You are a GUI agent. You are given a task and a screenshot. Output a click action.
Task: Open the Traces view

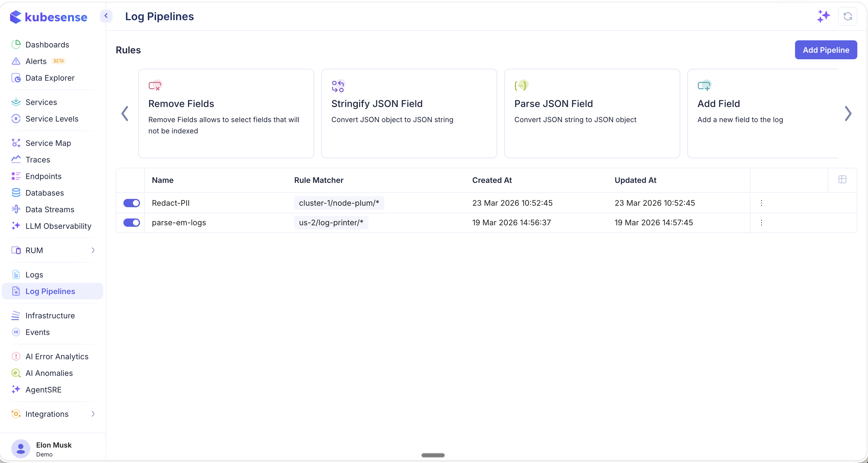click(38, 159)
